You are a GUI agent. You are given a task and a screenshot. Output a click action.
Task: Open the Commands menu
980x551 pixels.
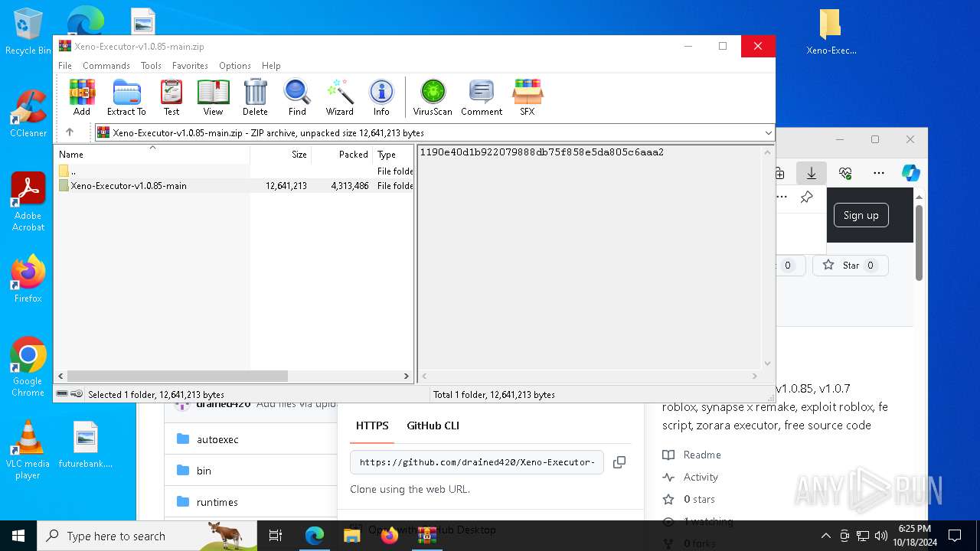pyautogui.click(x=106, y=66)
